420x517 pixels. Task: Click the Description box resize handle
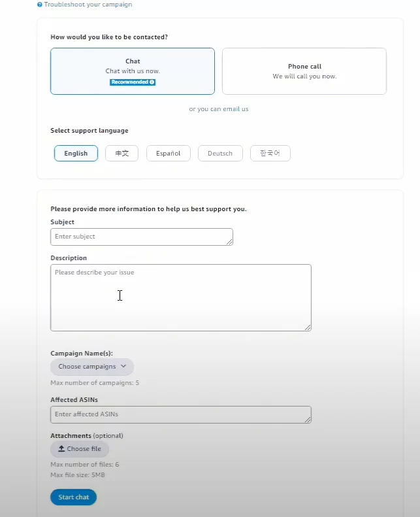(308, 327)
